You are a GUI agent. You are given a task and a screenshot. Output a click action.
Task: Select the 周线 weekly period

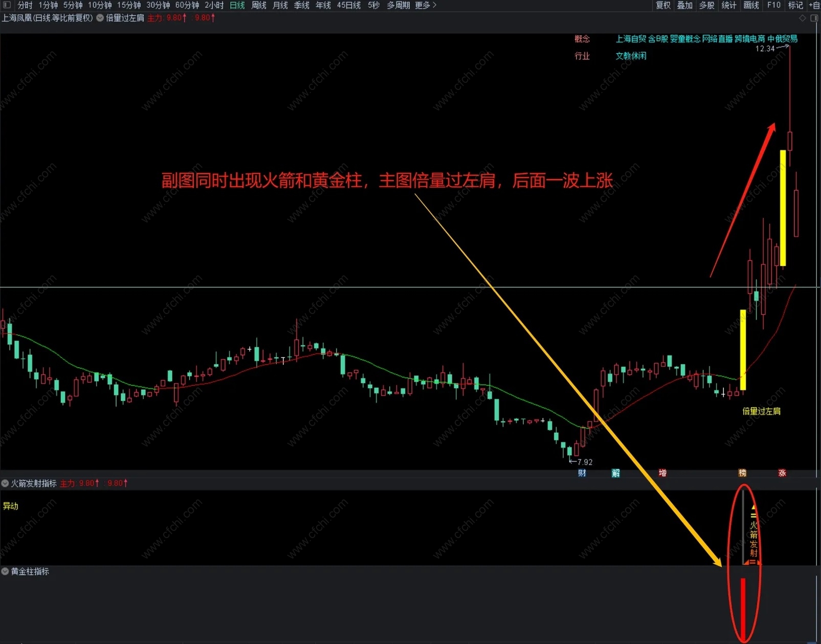tap(259, 5)
